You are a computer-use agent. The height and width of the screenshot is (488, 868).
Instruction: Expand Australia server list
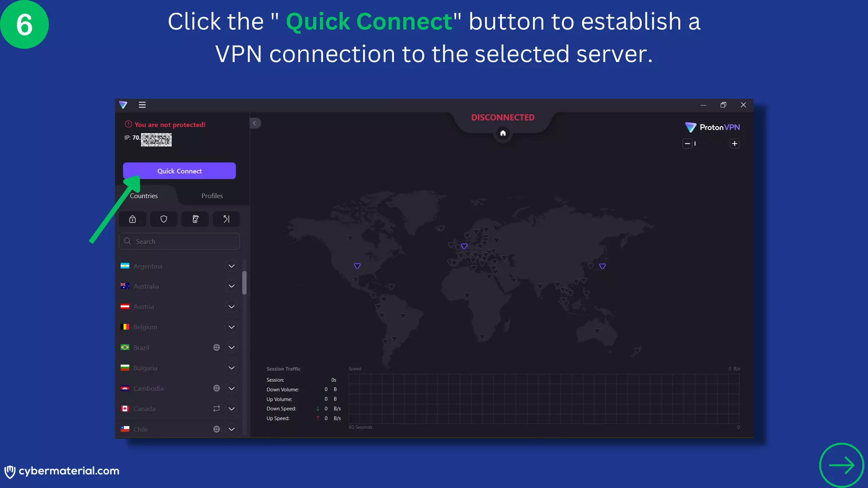pyautogui.click(x=231, y=286)
